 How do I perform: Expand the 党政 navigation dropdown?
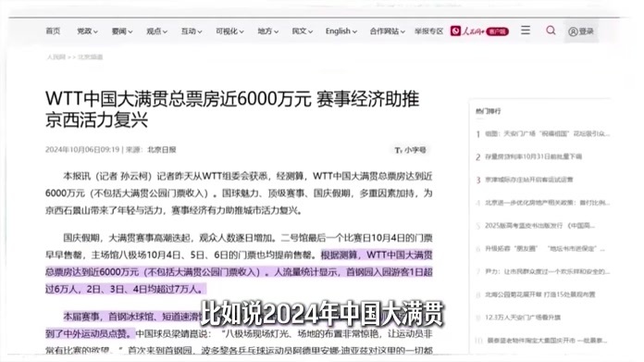pos(87,31)
